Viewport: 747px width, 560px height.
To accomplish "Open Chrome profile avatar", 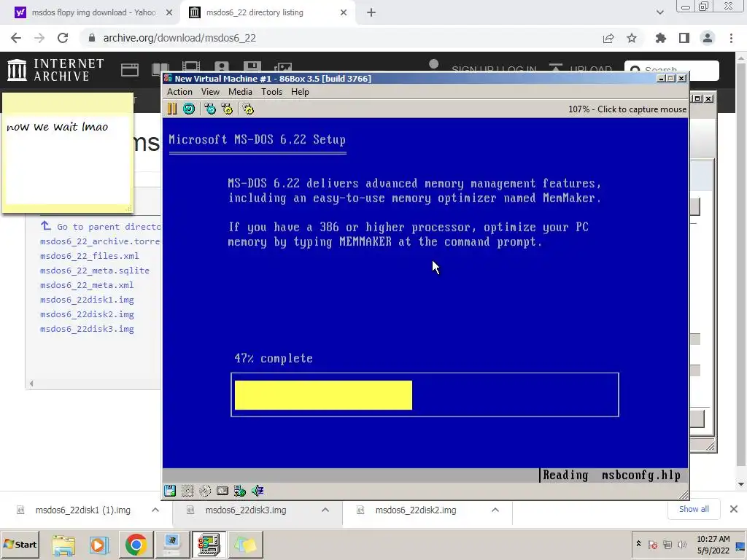I will pos(708,38).
